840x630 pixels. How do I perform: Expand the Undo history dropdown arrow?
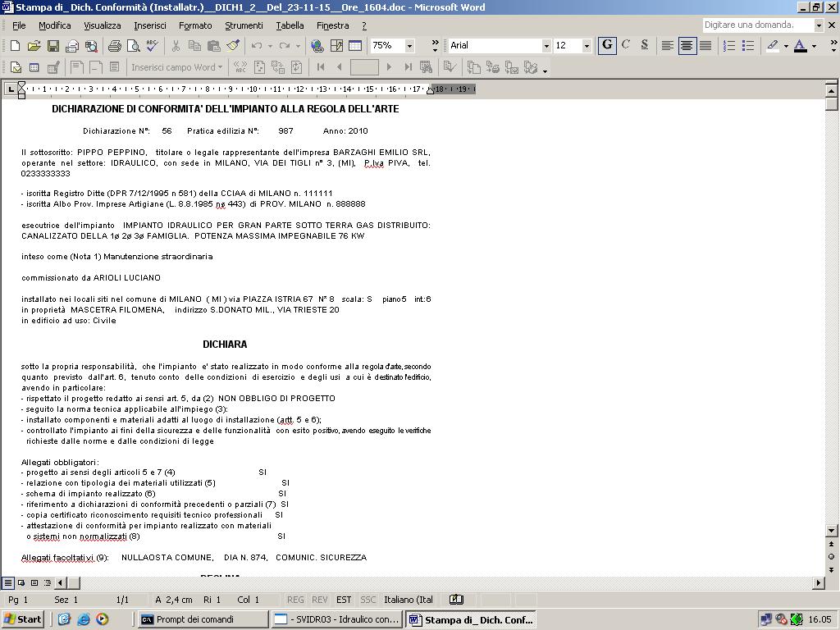click(x=270, y=46)
